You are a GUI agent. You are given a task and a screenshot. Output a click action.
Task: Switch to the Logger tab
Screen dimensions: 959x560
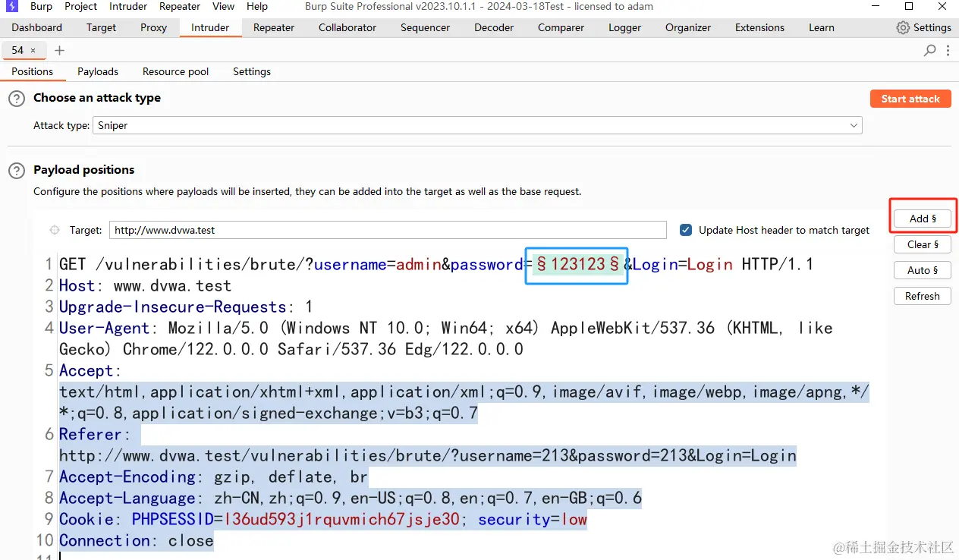tap(625, 27)
